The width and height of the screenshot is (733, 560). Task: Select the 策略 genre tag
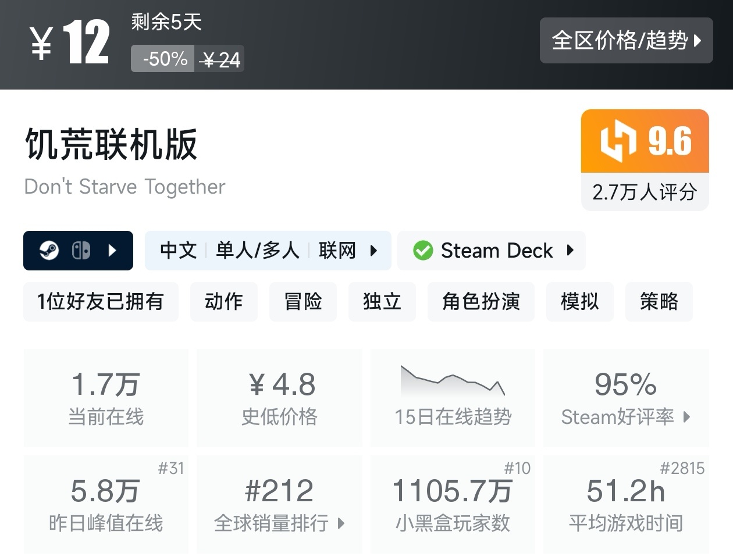tap(659, 301)
